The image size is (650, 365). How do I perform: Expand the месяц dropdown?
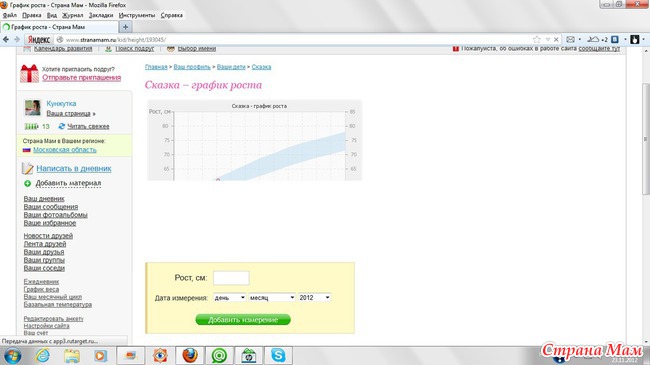[x=272, y=297]
